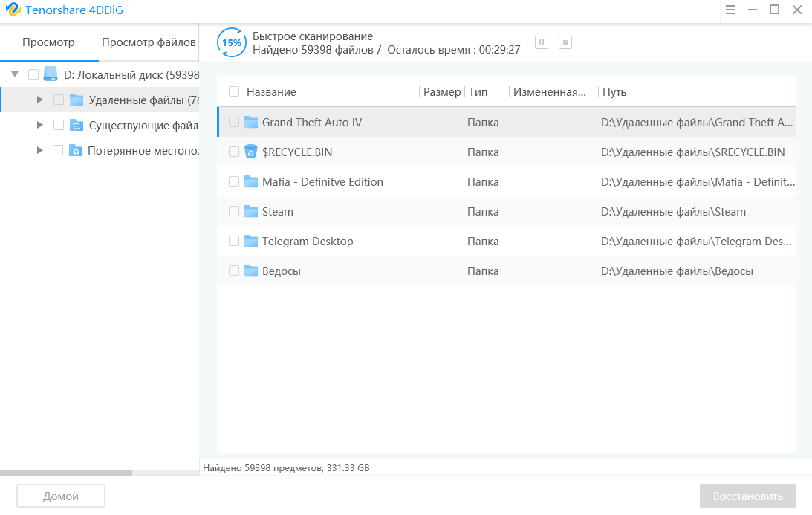This screenshot has width=812, height=515.
Task: Click the $RECYCLE.BIN recycle bin icon
Action: point(250,152)
